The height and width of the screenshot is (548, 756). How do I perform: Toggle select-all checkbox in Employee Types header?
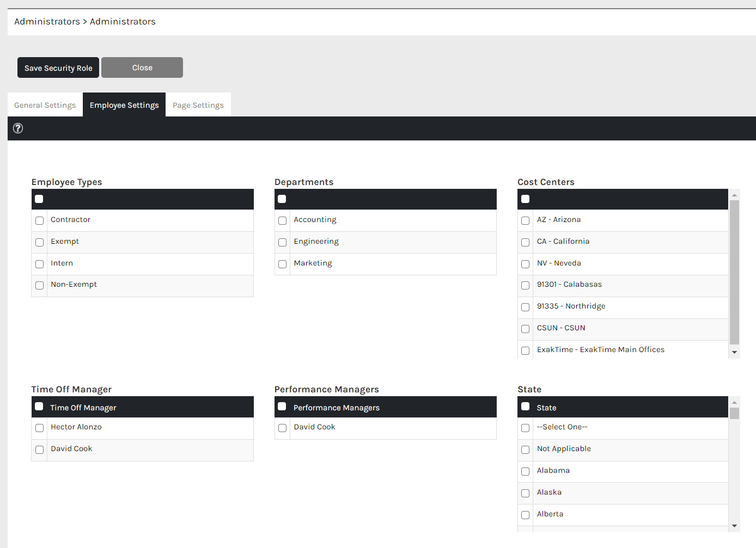tap(39, 199)
